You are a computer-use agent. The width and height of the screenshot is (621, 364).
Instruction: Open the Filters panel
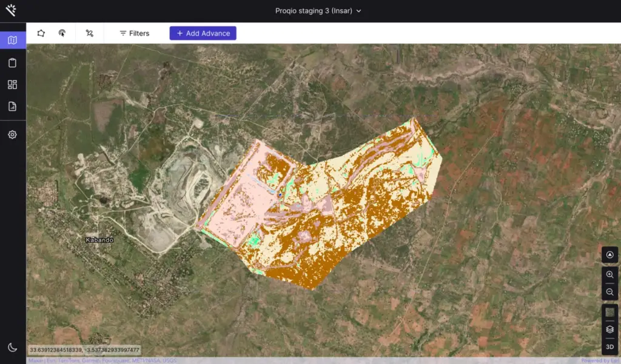tap(134, 33)
